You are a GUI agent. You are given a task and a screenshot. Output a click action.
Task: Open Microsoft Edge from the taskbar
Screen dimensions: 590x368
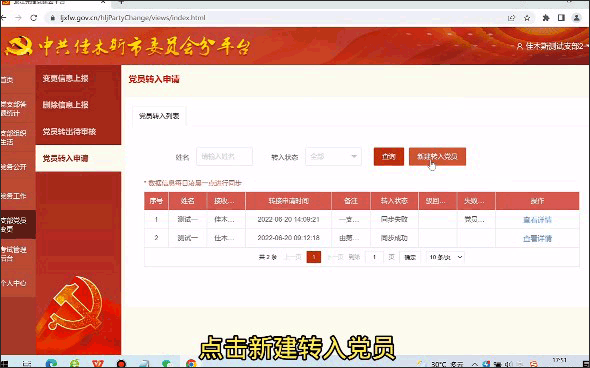51,363
